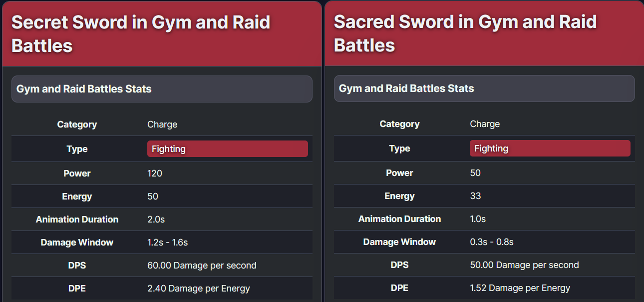Click the 1.52 Damage per Energy value
Viewport: 644px width, 302px height.
tap(520, 288)
